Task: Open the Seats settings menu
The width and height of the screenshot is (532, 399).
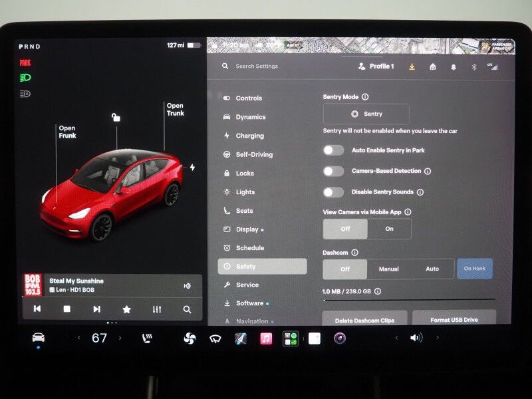Action: (238, 211)
